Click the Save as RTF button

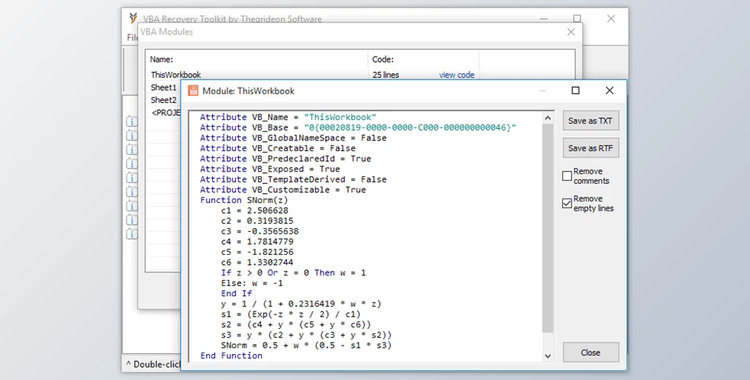pos(591,148)
